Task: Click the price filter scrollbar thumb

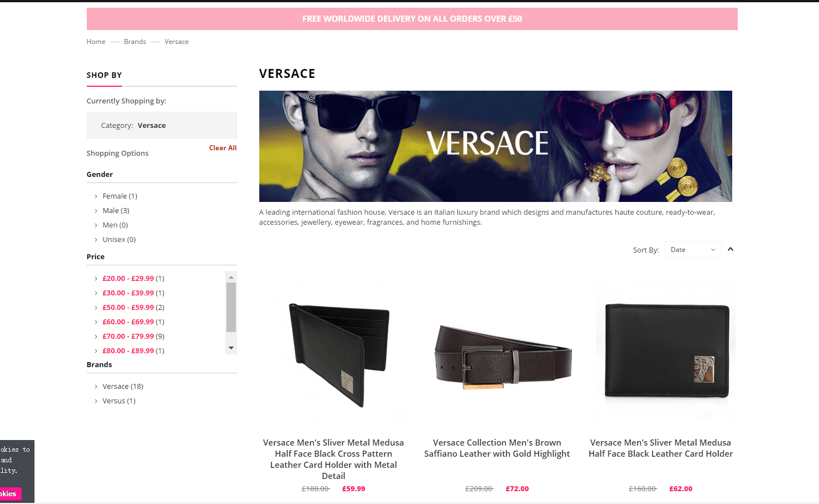Action: click(x=231, y=307)
